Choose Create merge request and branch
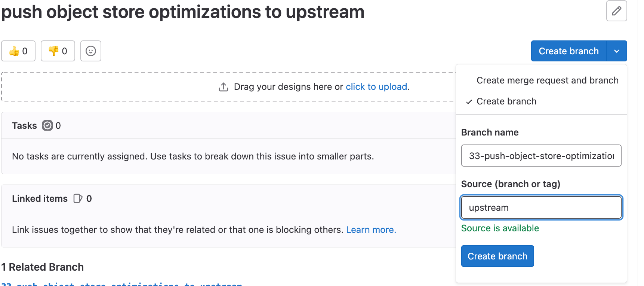Screen dimensions: 644x286 point(547,80)
